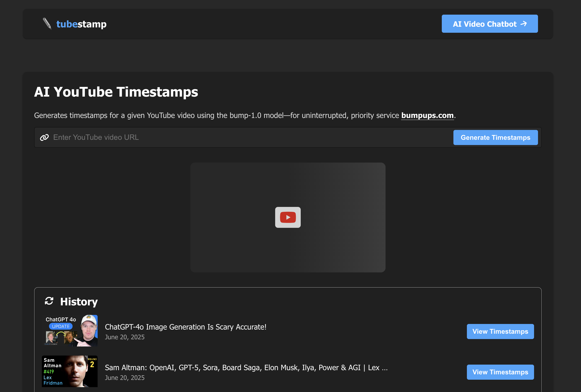Click the link chain icon in URL field

pos(44,137)
